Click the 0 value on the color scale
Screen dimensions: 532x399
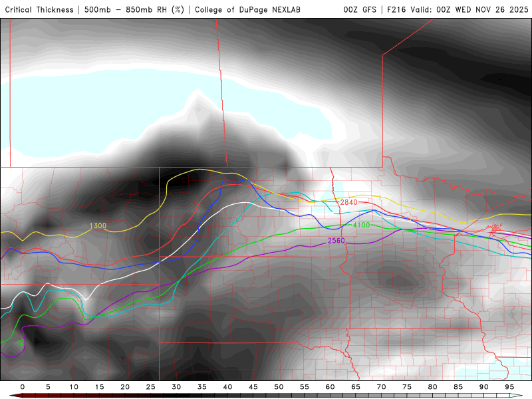pos(23,387)
